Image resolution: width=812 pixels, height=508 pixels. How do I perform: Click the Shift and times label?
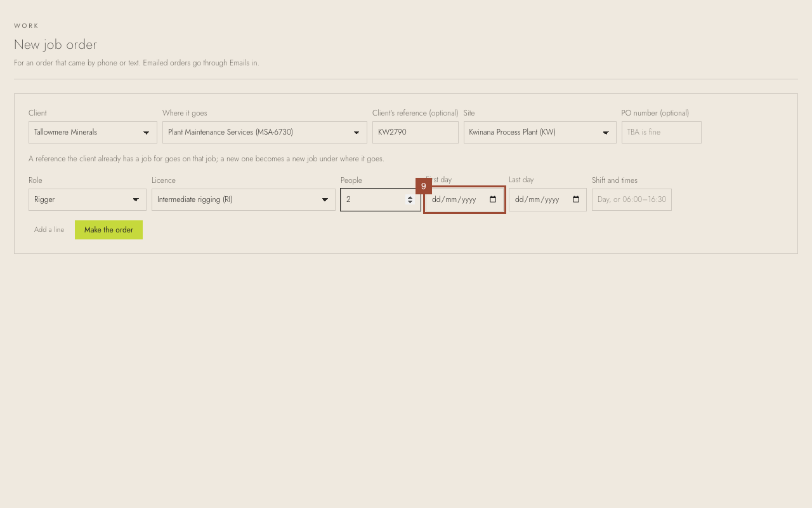(x=615, y=180)
